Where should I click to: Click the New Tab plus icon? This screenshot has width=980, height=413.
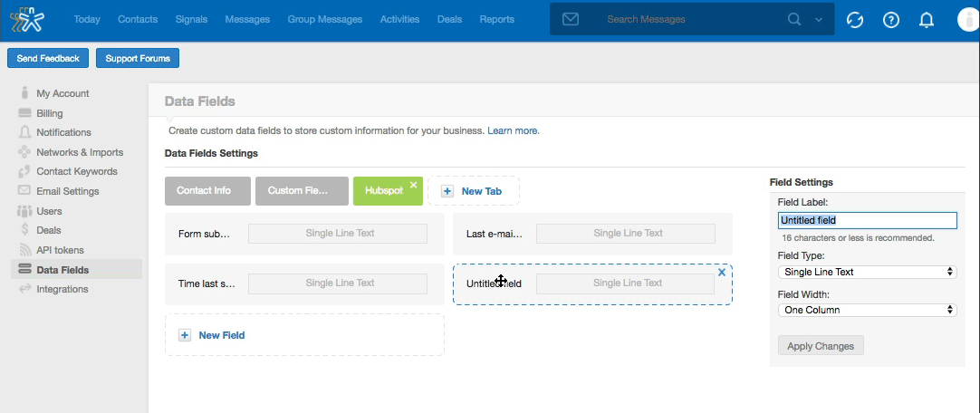click(x=447, y=191)
